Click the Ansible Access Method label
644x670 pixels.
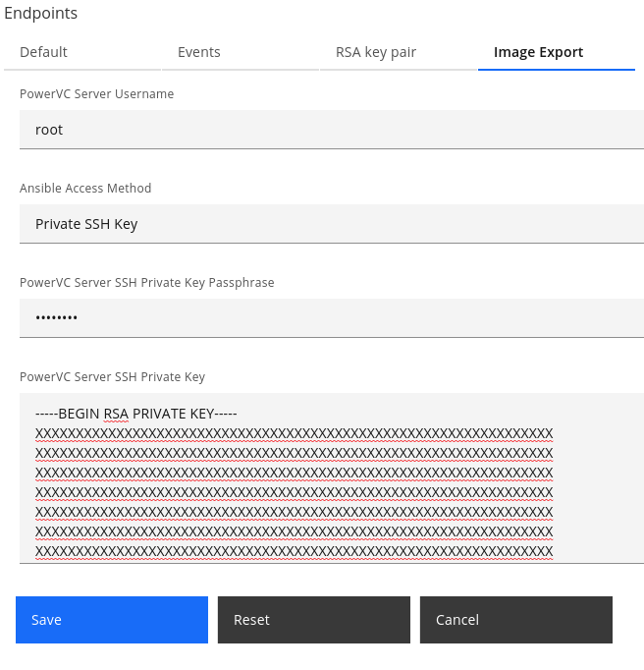[x=85, y=189]
